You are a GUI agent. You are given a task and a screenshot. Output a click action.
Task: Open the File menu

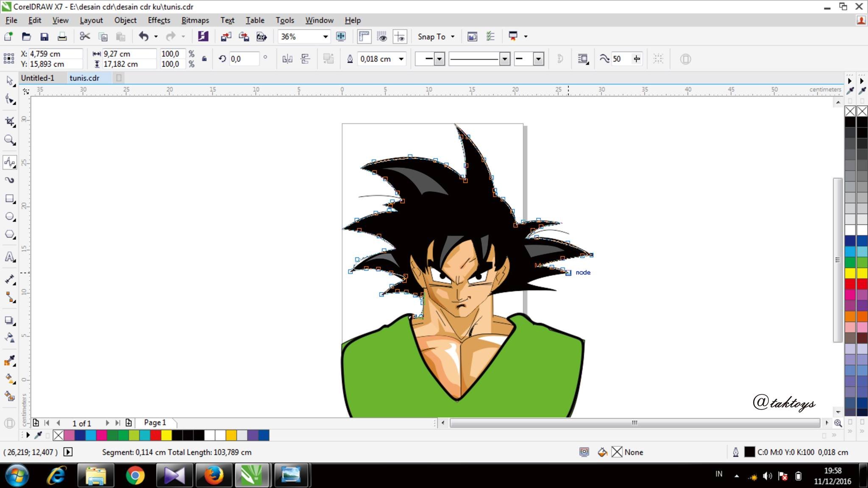click(11, 20)
